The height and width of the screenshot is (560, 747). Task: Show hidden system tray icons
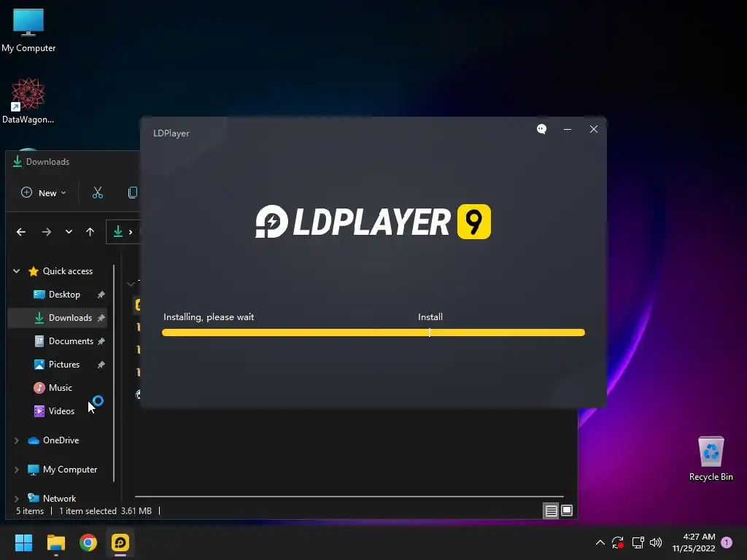(x=600, y=542)
